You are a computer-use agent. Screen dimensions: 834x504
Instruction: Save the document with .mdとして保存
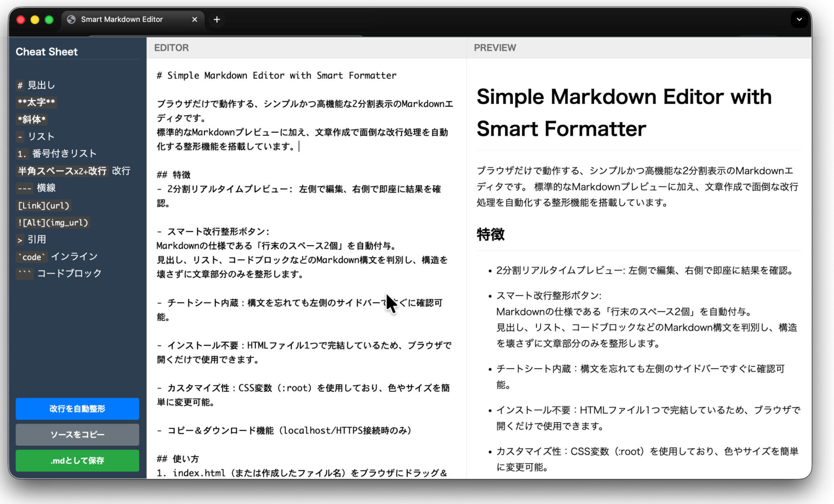[77, 460]
